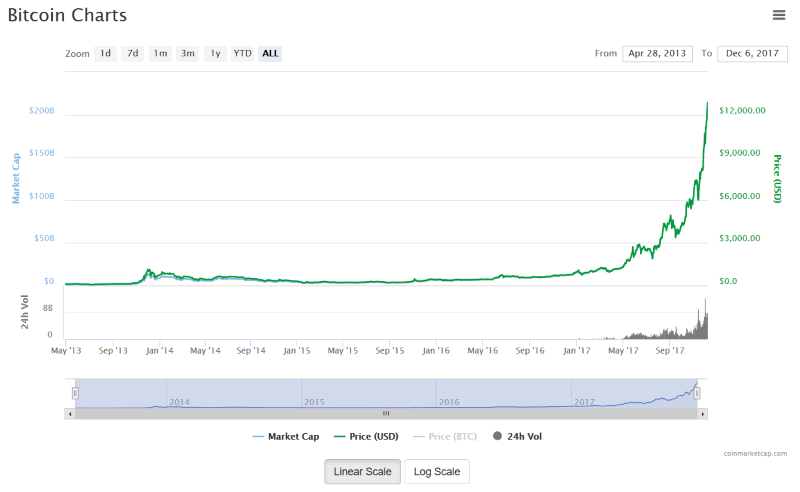
Task: Open the coinmarketcap.com credit link
Action: 755,453
